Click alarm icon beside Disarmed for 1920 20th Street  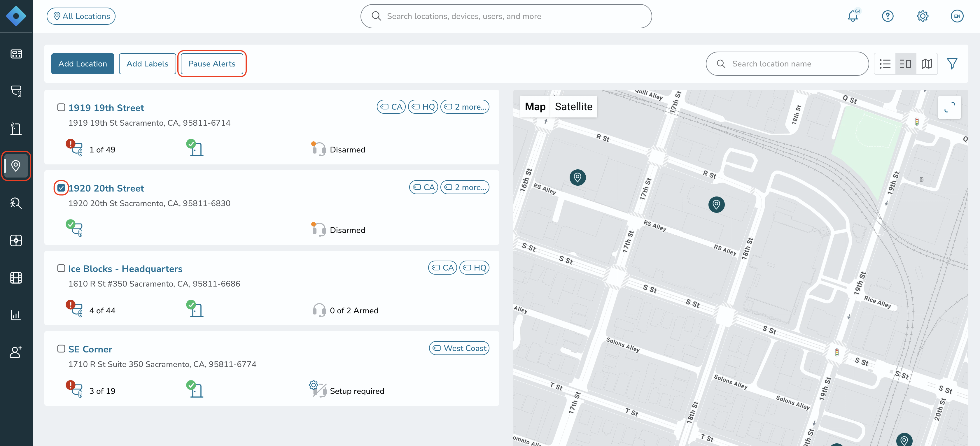point(318,229)
